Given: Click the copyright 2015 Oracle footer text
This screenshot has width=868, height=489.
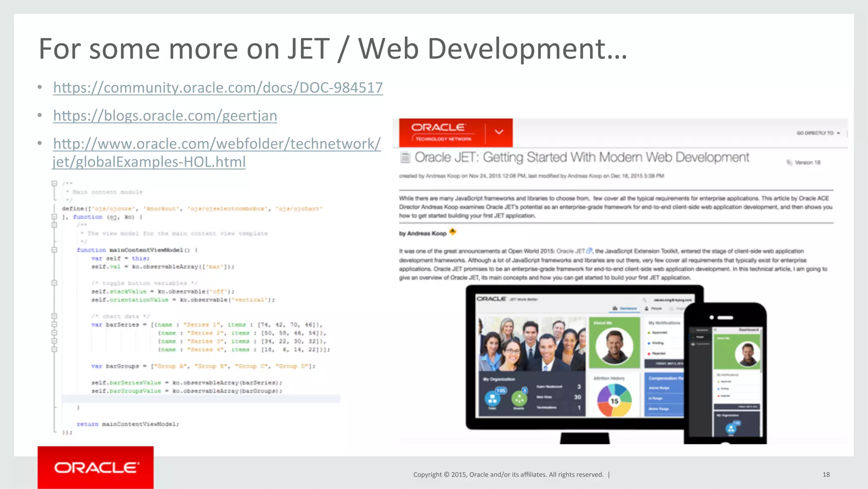Looking at the screenshot, I should click(508, 475).
